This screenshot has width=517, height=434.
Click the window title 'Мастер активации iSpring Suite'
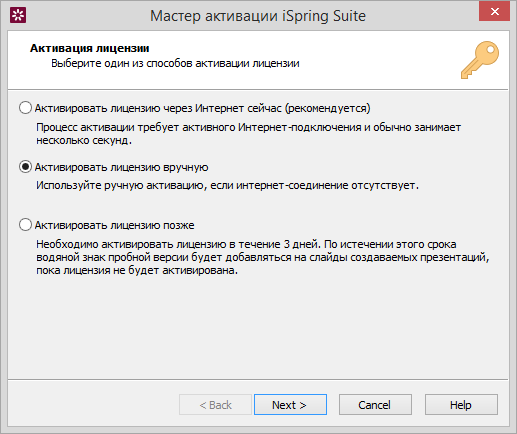pyautogui.click(x=258, y=16)
